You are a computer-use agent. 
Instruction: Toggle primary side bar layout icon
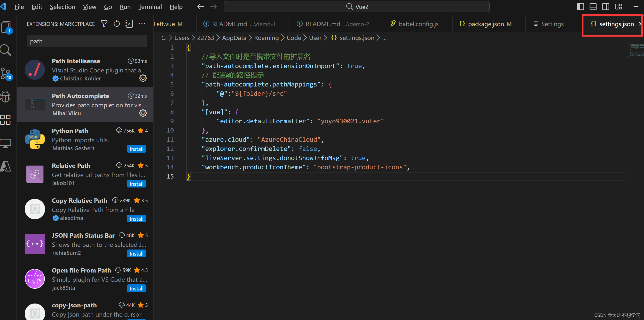click(x=580, y=7)
